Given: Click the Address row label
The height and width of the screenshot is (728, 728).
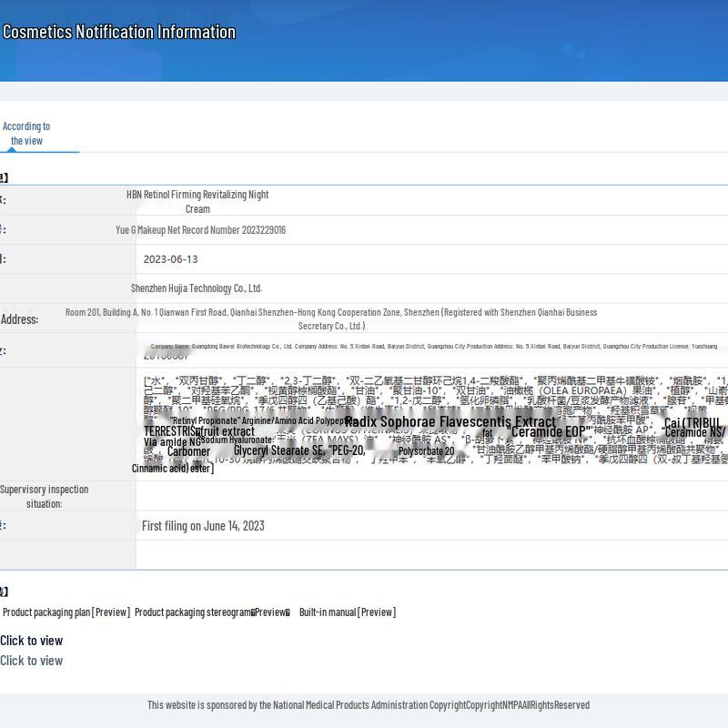Looking at the screenshot, I should tap(19, 319).
